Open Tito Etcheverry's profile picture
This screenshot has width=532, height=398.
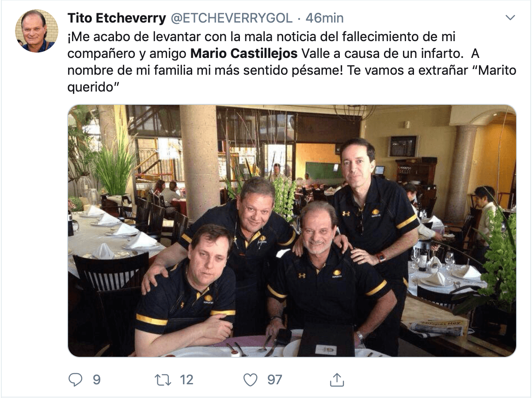click(x=37, y=31)
